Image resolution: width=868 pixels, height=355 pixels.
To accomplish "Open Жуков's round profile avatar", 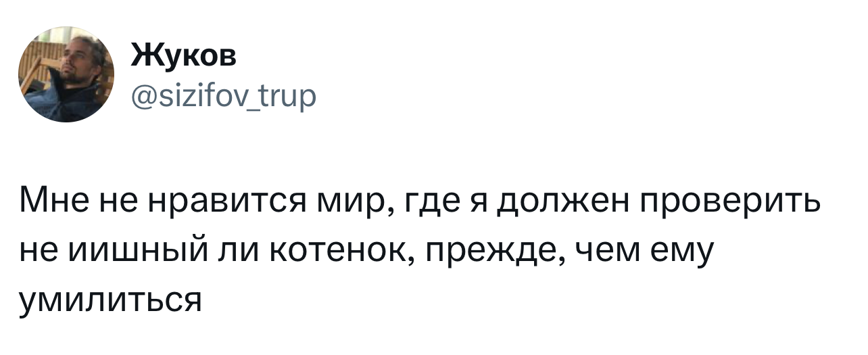I will click(x=66, y=74).
